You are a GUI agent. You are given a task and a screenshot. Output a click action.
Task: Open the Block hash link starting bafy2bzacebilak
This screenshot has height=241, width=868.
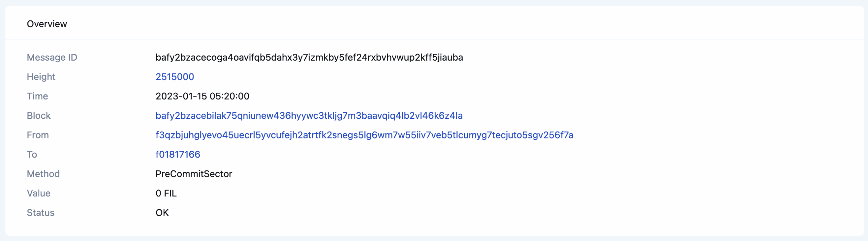tap(309, 116)
